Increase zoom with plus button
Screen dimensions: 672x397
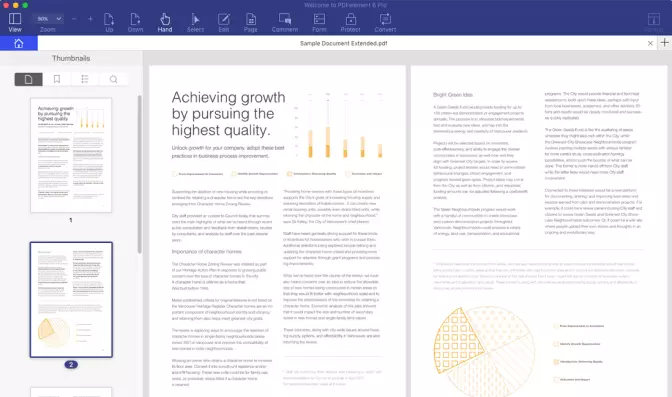[x=90, y=19]
